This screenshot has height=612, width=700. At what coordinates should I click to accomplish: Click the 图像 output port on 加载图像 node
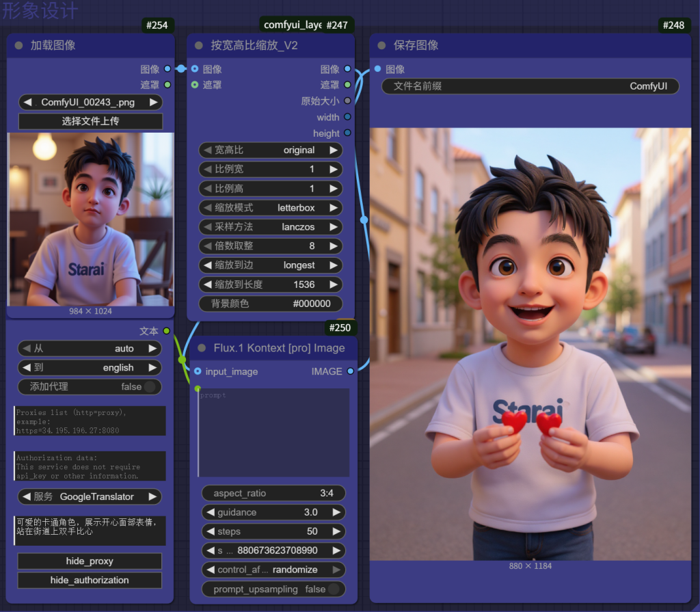(167, 69)
